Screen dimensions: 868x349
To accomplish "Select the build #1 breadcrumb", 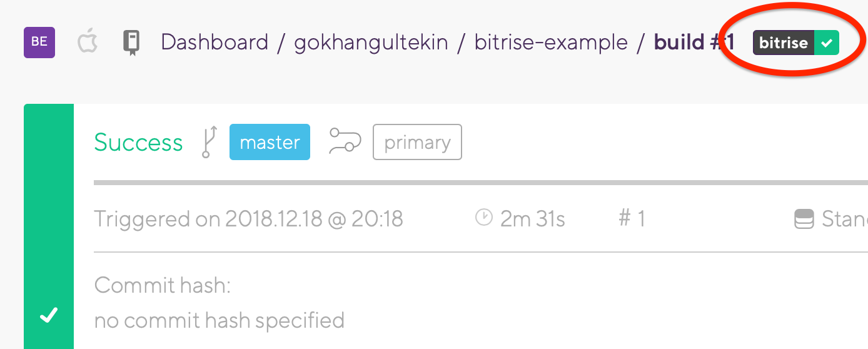I will pyautogui.click(x=694, y=43).
